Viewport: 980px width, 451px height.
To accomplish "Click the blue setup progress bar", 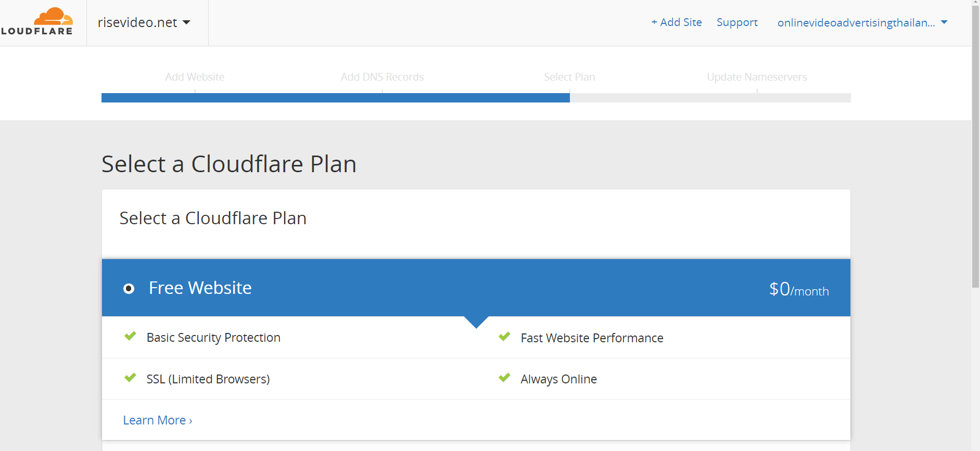I will [336, 98].
